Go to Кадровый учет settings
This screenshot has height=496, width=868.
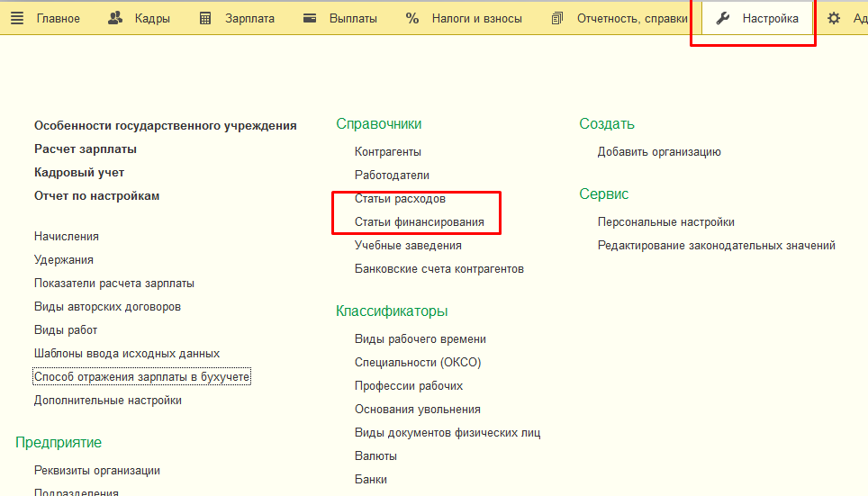[x=79, y=173]
